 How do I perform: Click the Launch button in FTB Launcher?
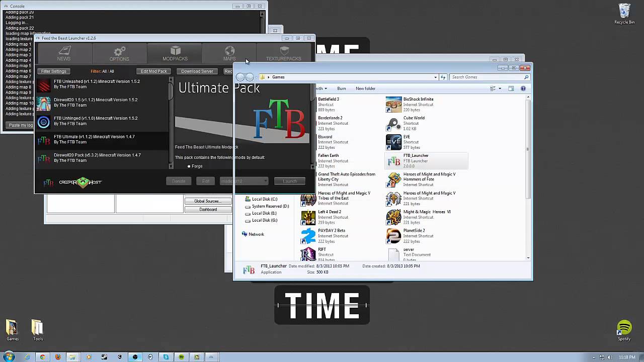click(x=290, y=181)
